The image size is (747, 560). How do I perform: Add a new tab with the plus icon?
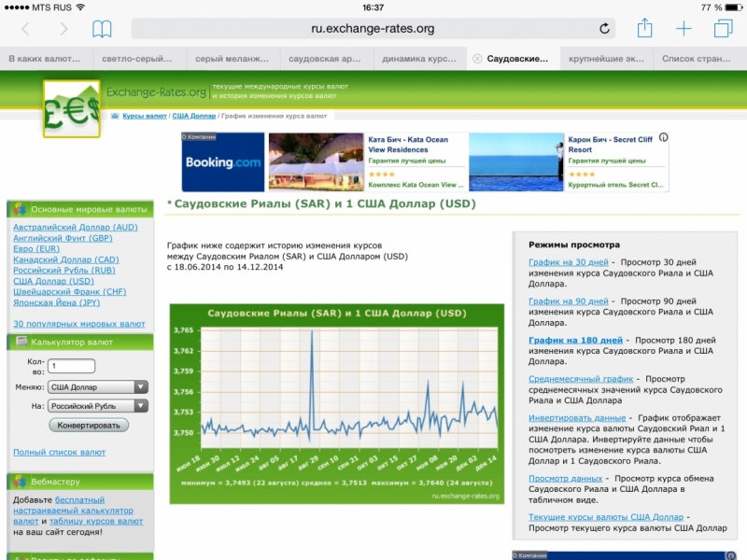(684, 29)
